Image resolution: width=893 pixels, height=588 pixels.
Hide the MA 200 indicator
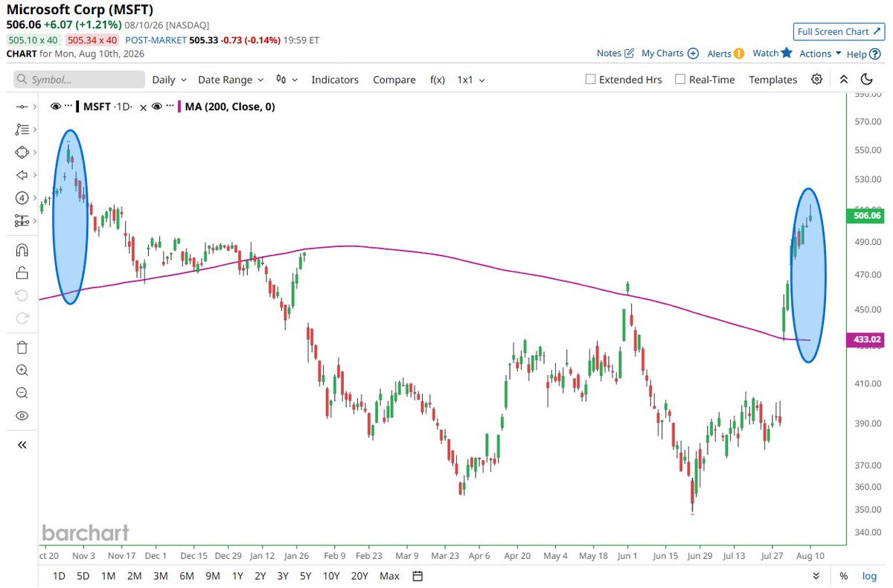[x=157, y=107]
